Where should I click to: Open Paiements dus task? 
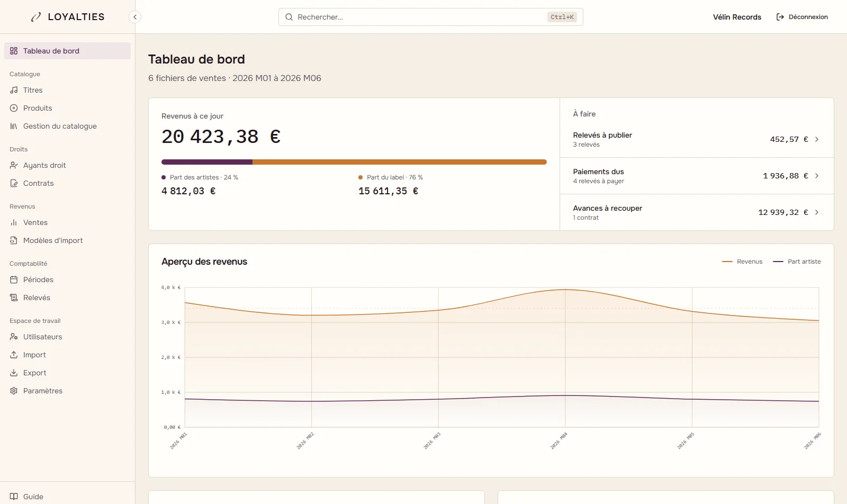point(697,176)
